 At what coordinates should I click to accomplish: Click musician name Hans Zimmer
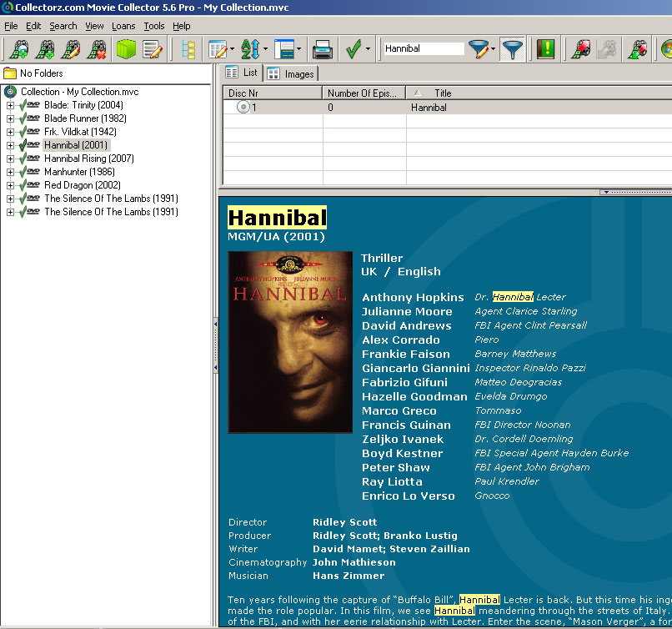coord(349,576)
